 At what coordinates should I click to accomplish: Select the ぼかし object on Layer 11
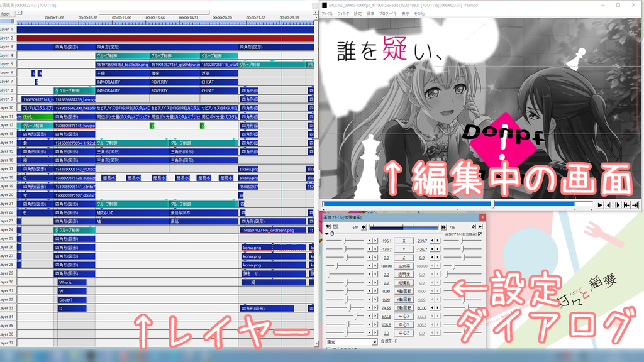point(38,116)
